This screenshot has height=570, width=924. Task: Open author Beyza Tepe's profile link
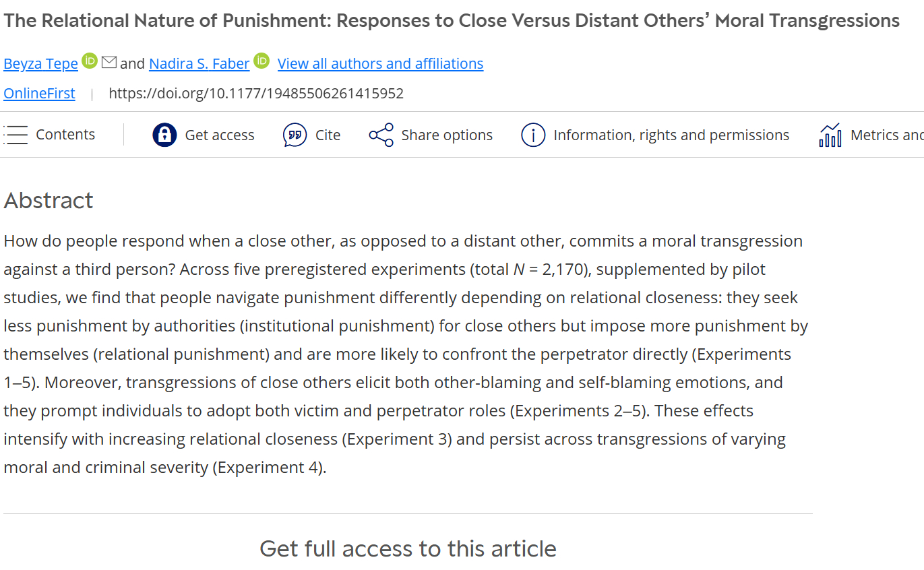tap(41, 64)
